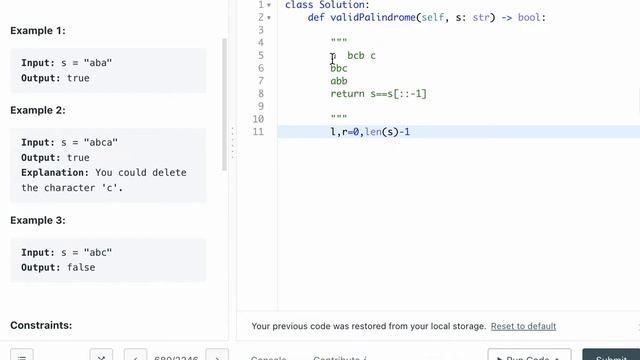Click the input s = "aba" text
The image size is (640, 360).
[67, 63]
